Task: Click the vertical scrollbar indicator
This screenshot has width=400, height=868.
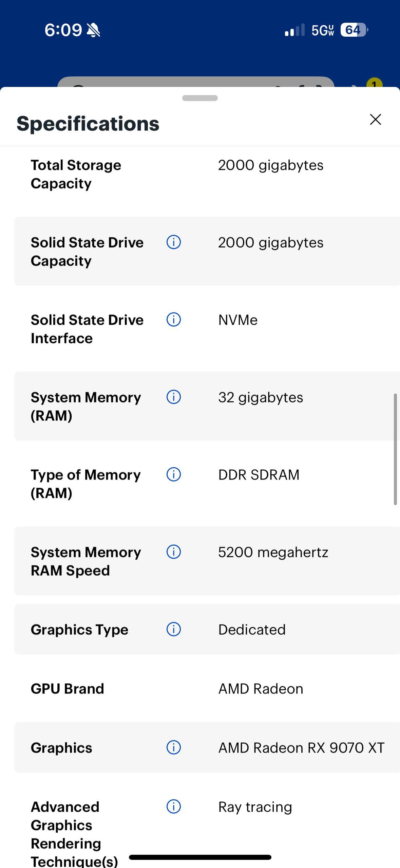Action: tap(395, 449)
